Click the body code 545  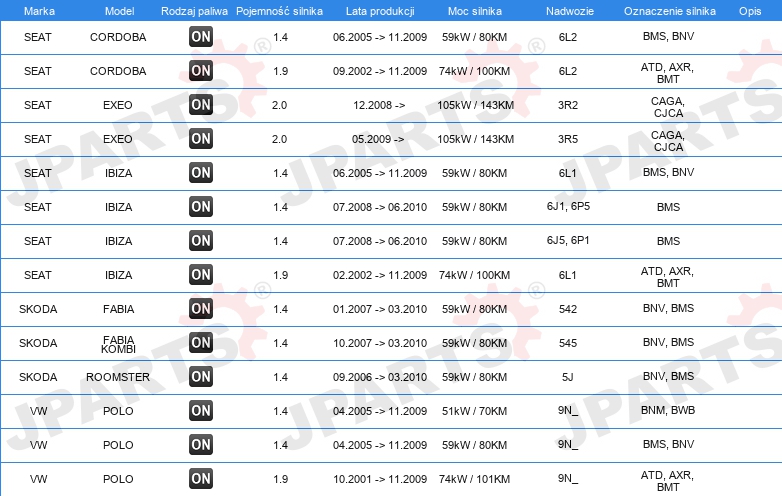point(568,342)
